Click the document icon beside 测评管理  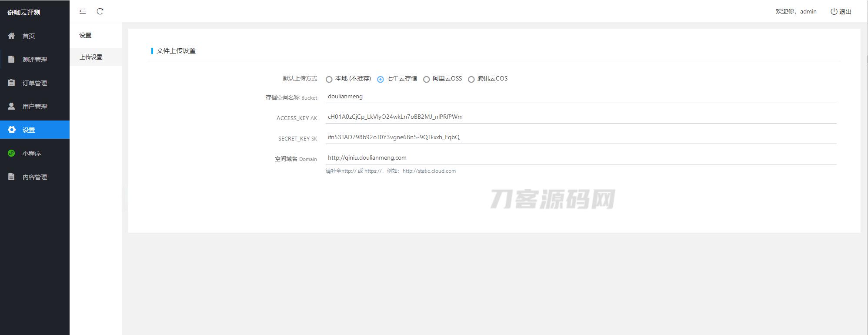pos(11,59)
